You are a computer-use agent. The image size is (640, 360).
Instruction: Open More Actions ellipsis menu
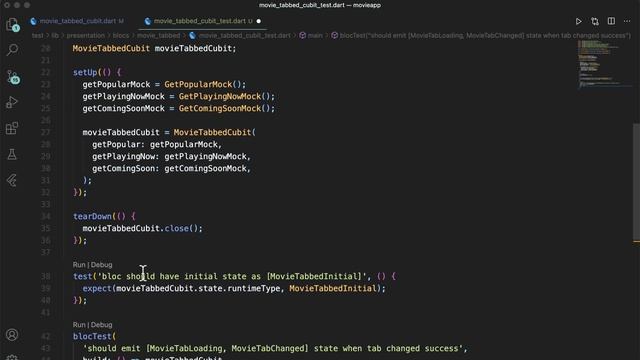coord(627,21)
